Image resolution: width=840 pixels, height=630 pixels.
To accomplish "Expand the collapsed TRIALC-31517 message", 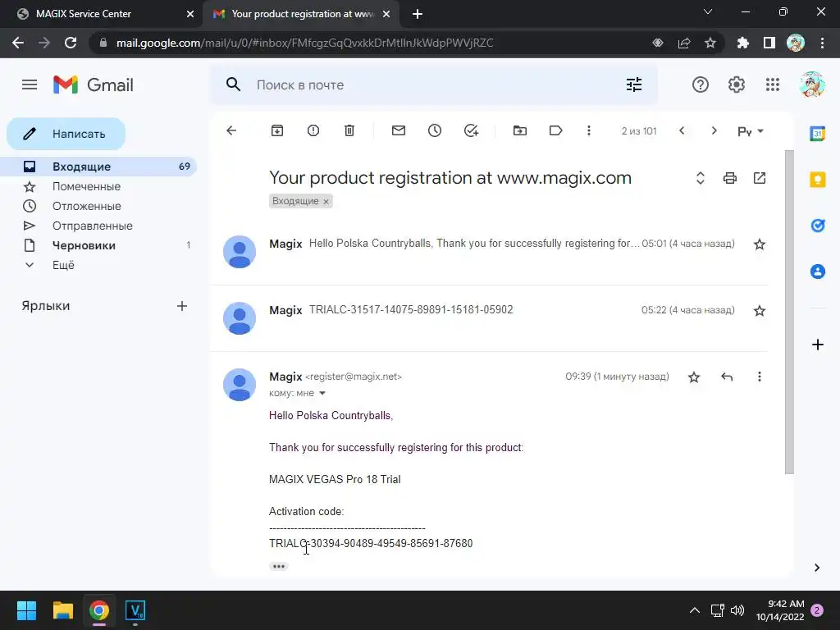I will (489, 318).
